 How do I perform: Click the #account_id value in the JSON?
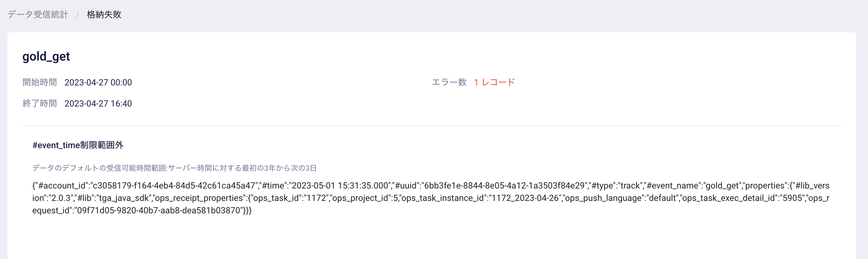tap(174, 185)
